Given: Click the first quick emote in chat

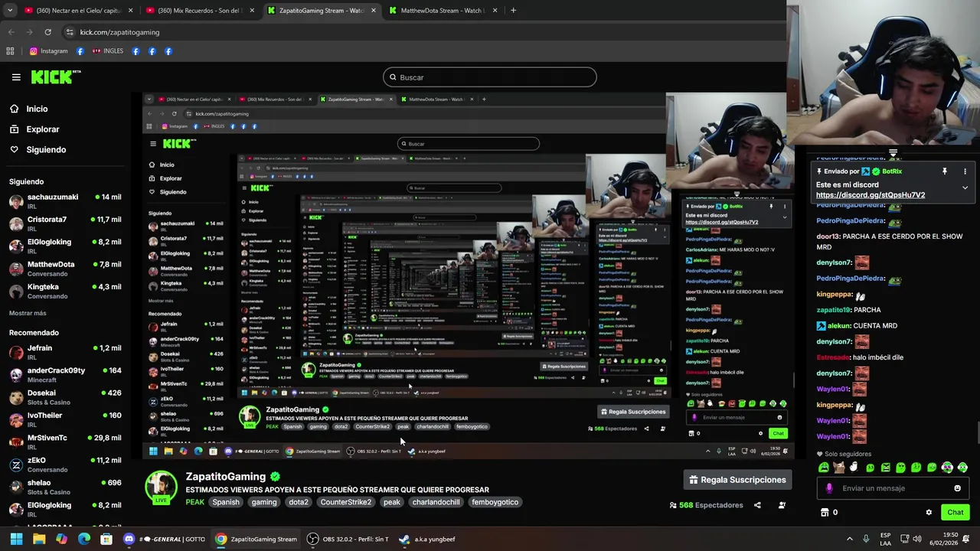Looking at the screenshot, I should [824, 468].
